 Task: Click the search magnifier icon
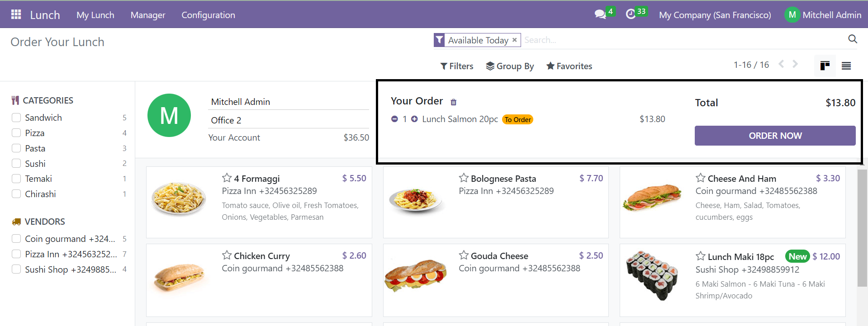853,39
